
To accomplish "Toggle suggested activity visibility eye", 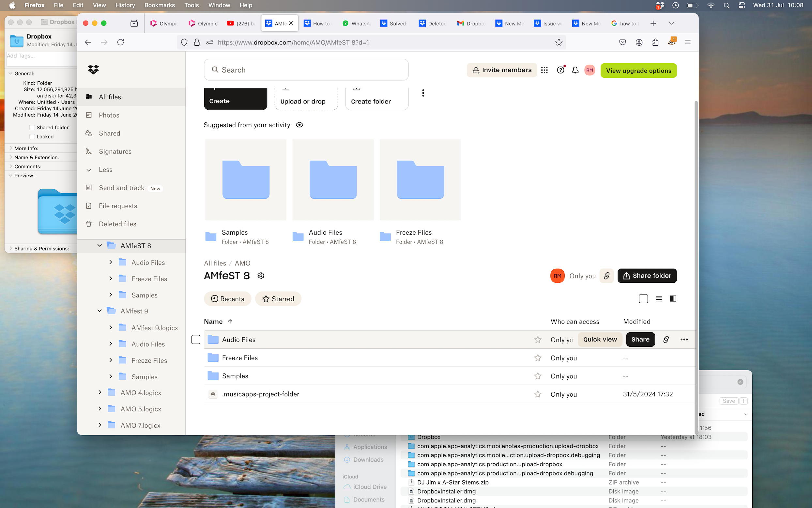I will [299, 125].
